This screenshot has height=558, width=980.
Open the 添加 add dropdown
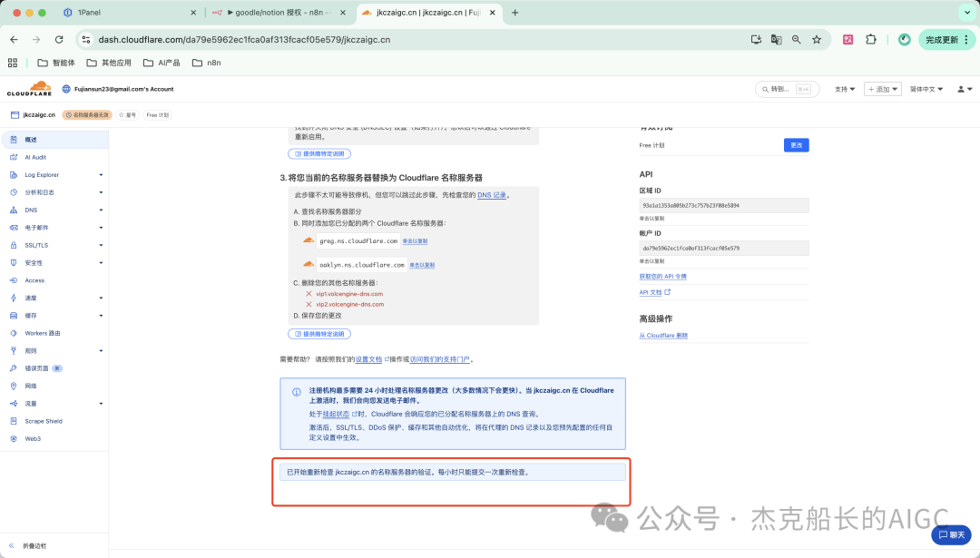(883, 89)
